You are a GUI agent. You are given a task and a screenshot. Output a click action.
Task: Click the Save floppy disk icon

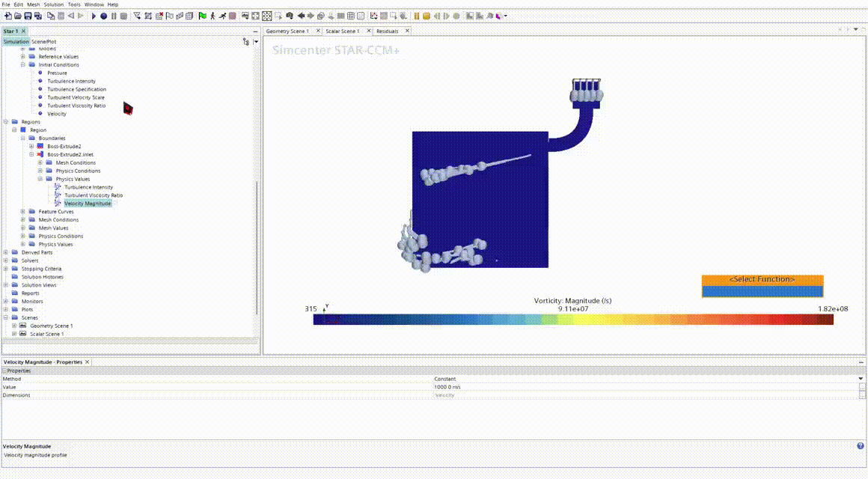pos(28,16)
